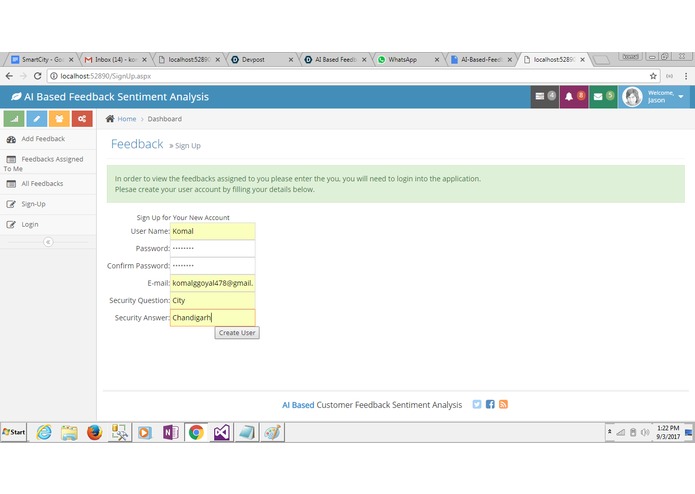The image size is (695, 494).
Task: Open Chrome three-dot menu
Action: point(686,76)
